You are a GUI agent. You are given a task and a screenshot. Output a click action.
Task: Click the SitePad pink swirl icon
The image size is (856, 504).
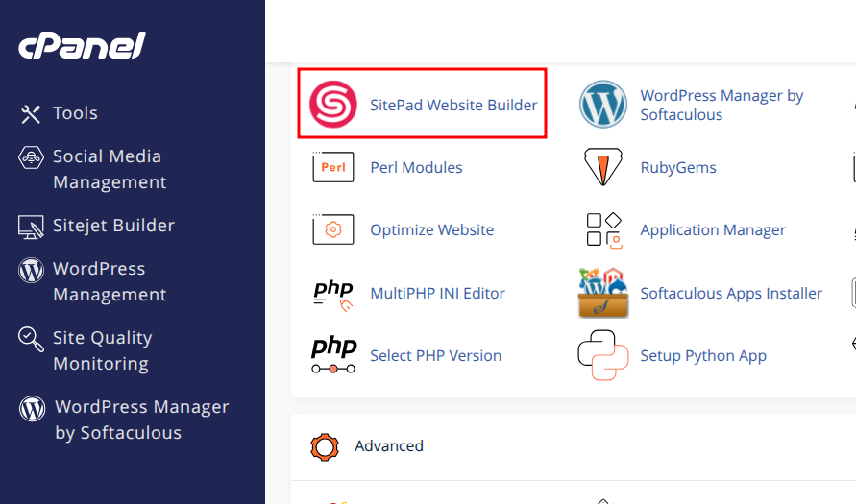point(333,105)
